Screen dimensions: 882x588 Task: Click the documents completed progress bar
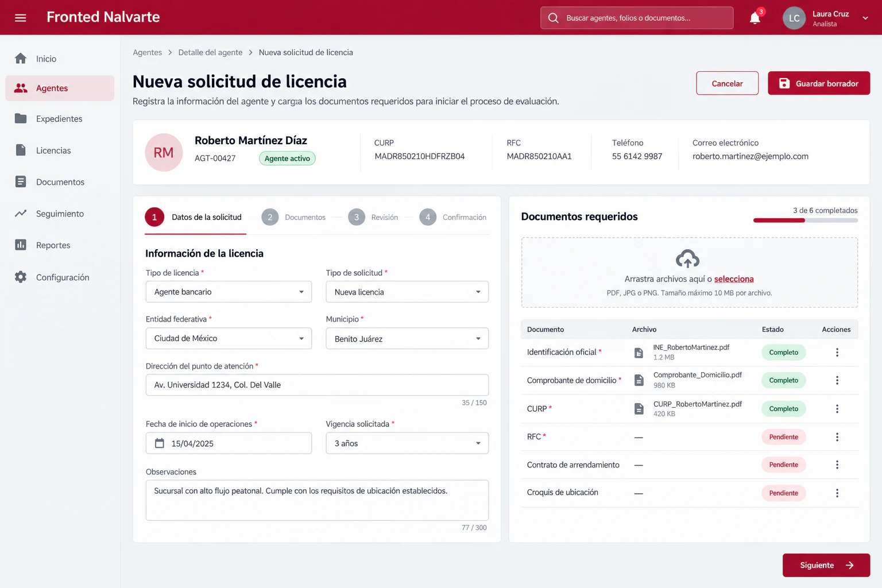click(x=806, y=220)
